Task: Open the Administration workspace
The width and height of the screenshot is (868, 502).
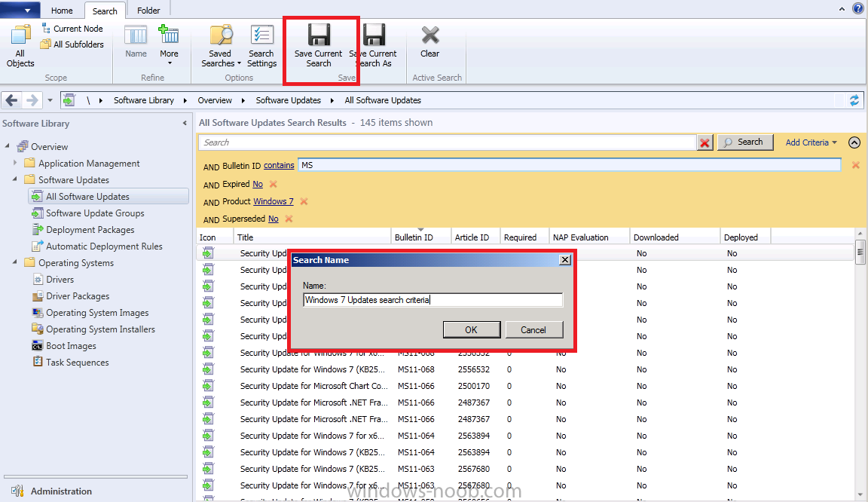Action: tap(51, 491)
